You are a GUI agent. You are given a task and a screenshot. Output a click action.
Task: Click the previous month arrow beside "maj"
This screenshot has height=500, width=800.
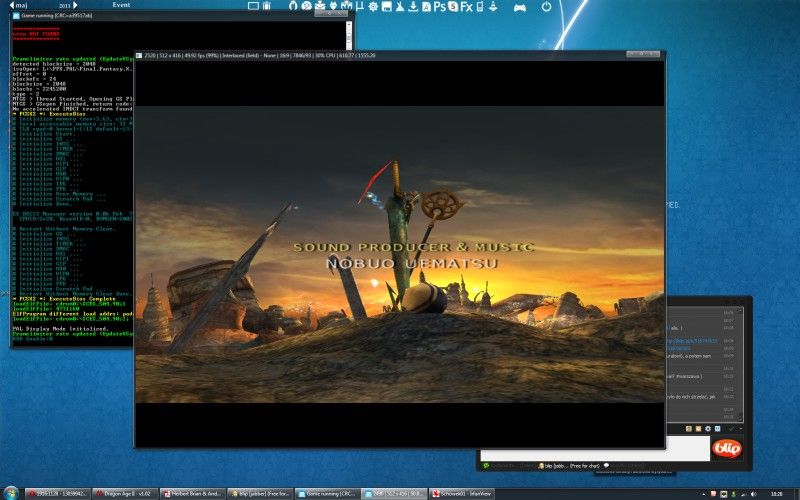[x=12, y=5]
